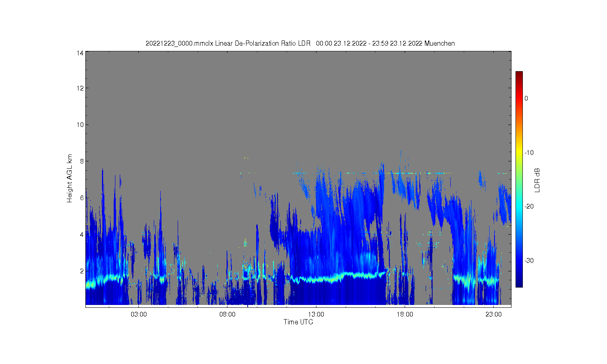This screenshot has width=607, height=364.
Task: Click the dark blue bottom of the colorbar
Action: coord(519,284)
